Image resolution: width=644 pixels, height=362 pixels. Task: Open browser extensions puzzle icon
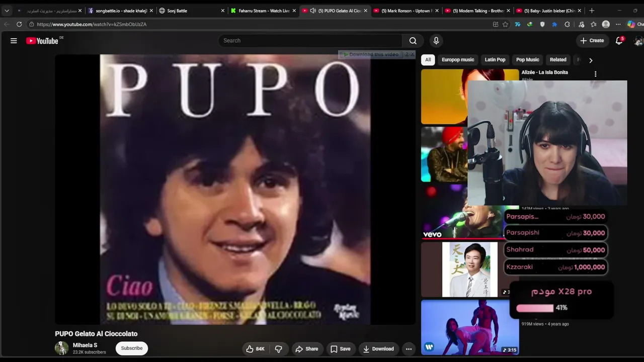(567, 24)
